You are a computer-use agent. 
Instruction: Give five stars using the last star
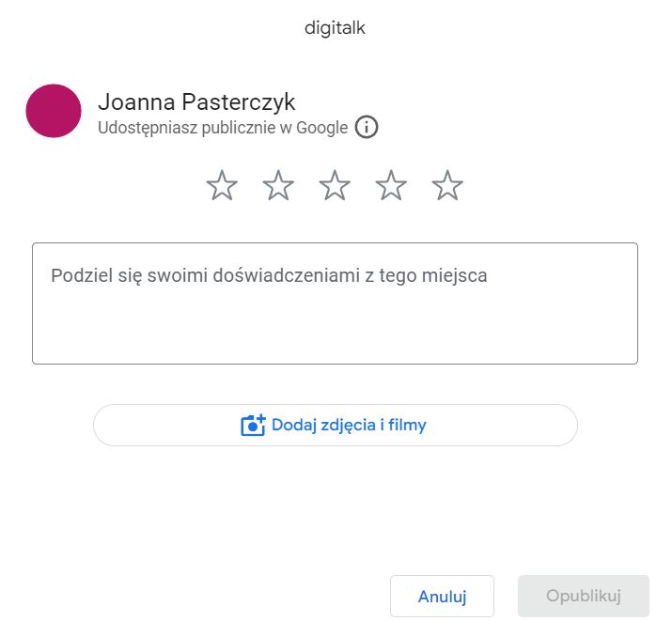click(x=447, y=186)
